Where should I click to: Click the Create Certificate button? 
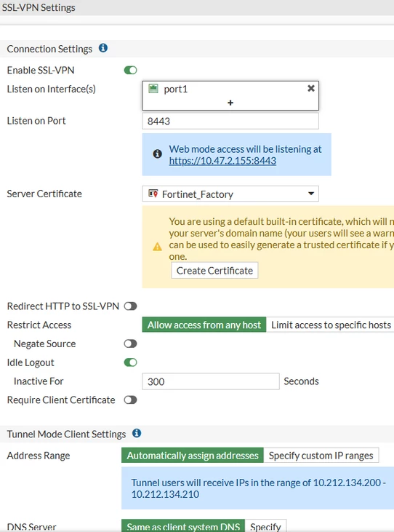(x=214, y=271)
